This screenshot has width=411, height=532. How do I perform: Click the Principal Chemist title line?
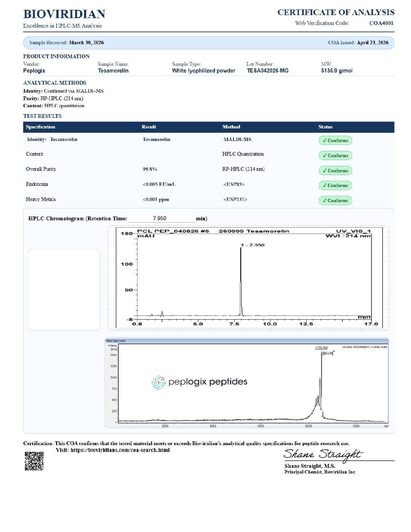(320, 472)
